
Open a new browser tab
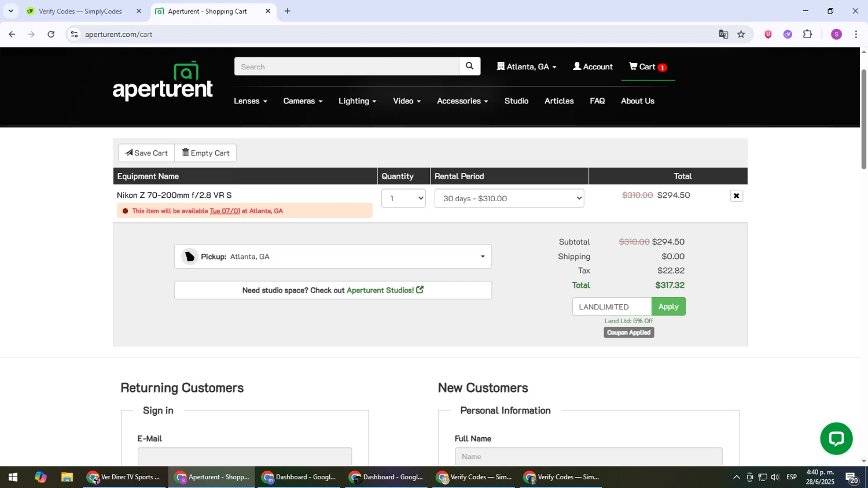coord(288,11)
